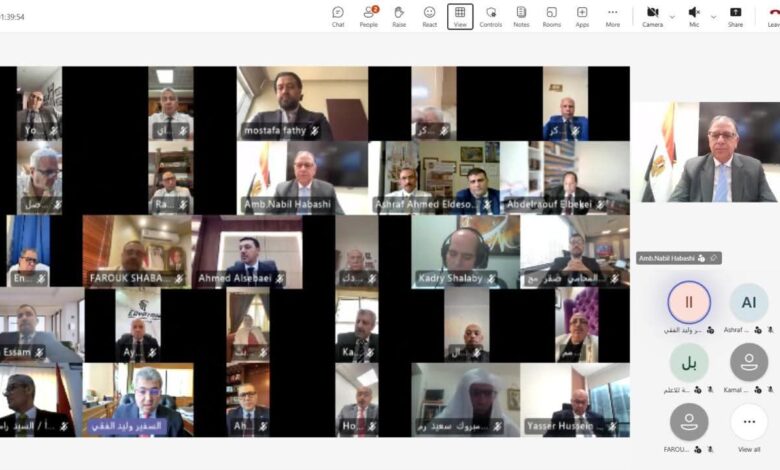Select the AI avatar for participant Ashraf
780x470 pixels.
[x=749, y=302]
